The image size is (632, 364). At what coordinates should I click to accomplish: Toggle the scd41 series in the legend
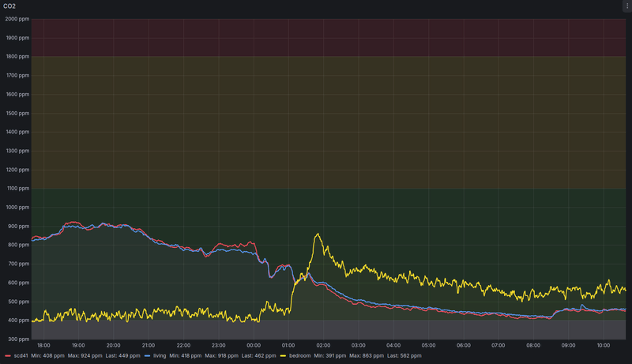(21, 356)
